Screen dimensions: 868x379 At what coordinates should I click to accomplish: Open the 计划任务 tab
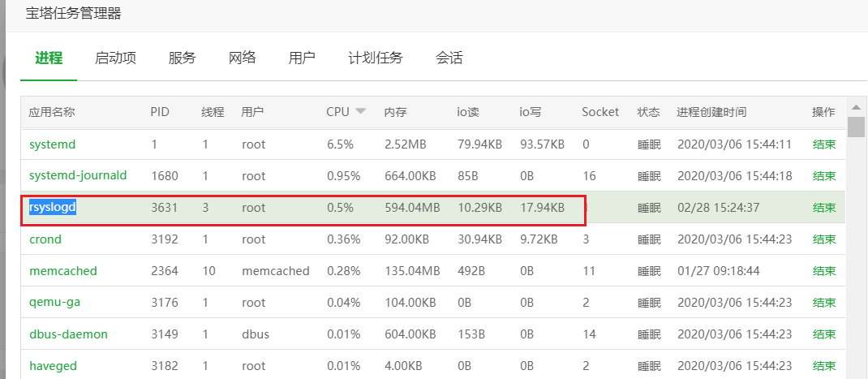pyautogui.click(x=376, y=58)
